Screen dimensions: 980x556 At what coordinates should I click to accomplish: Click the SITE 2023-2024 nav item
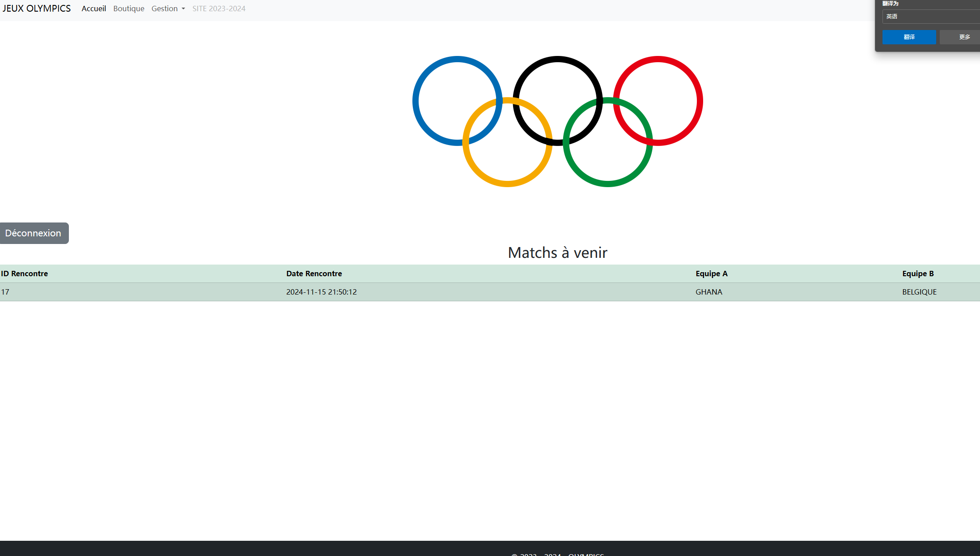click(219, 9)
